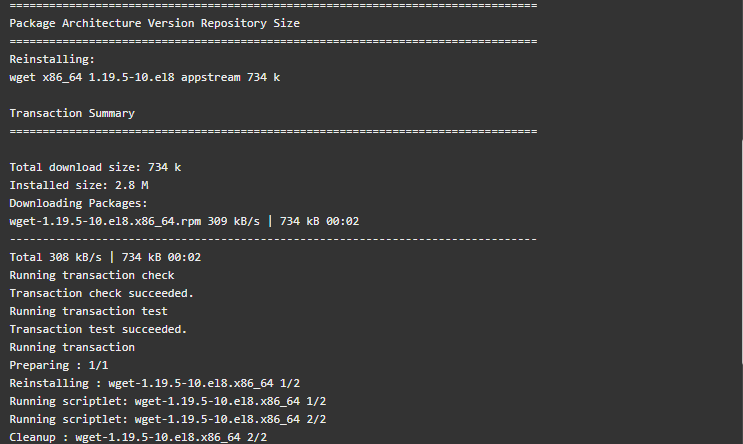Click the 'Downloading Packages:' line
The height and width of the screenshot is (444, 743).
click(x=79, y=203)
